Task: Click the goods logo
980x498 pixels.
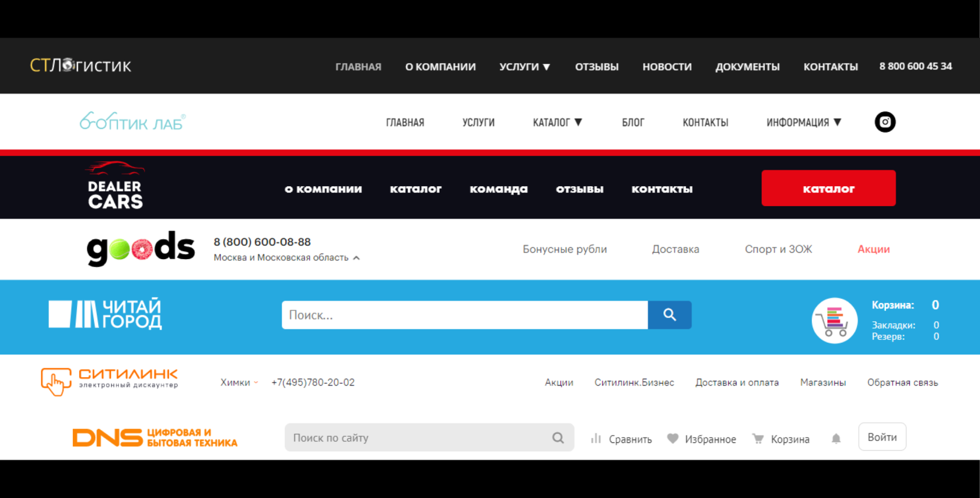Action: click(x=141, y=249)
